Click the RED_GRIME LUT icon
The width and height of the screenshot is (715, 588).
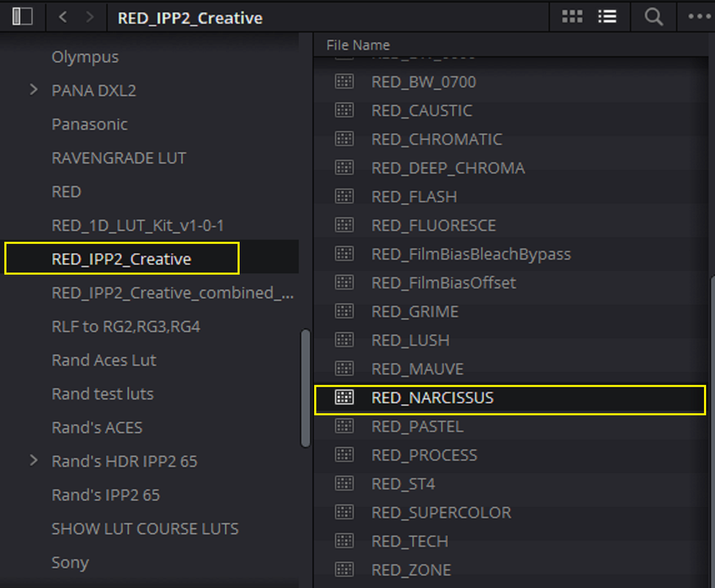[344, 311]
